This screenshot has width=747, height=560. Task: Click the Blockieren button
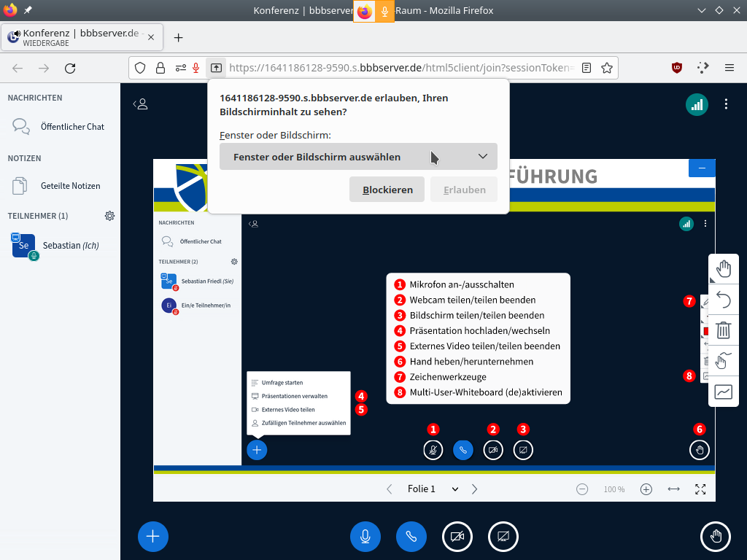coord(387,190)
